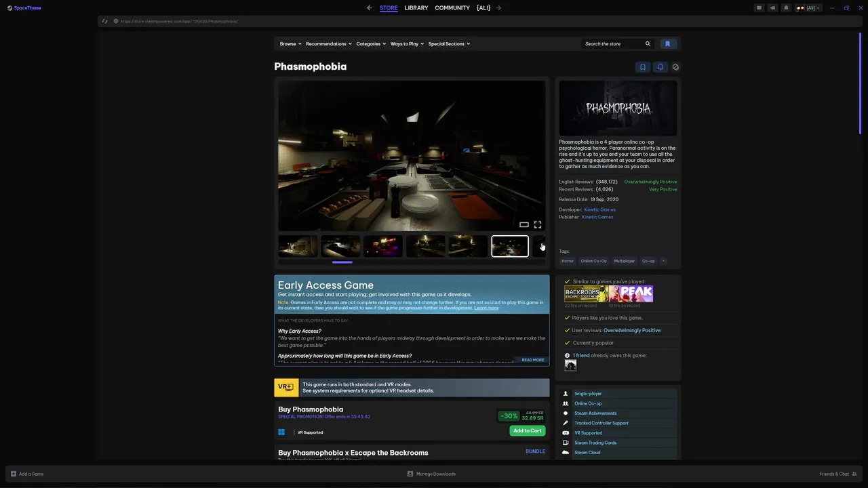Image resolution: width=868 pixels, height=488 pixels.
Task: Expand the Categories menu
Action: (371, 44)
